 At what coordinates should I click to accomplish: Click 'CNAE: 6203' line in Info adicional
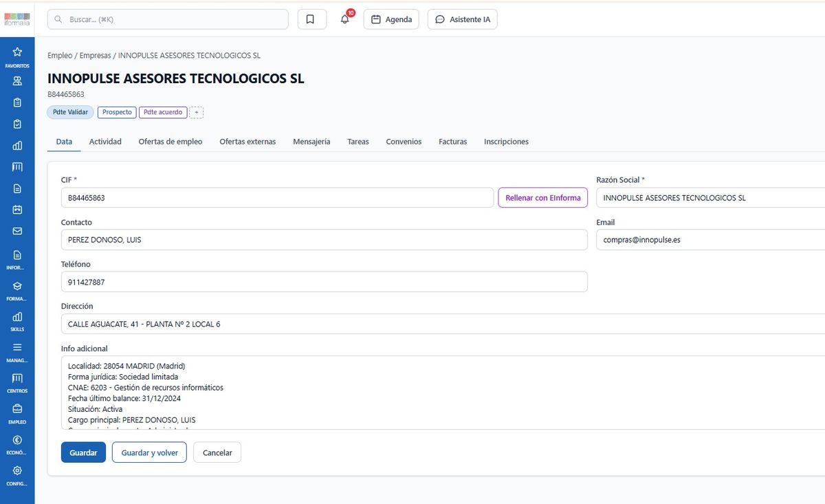tap(146, 388)
